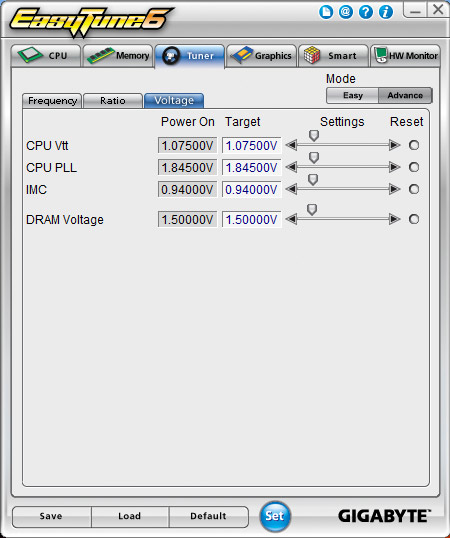The height and width of the screenshot is (538, 450).
Task: Click the info 'i' icon
Action: pos(386,12)
